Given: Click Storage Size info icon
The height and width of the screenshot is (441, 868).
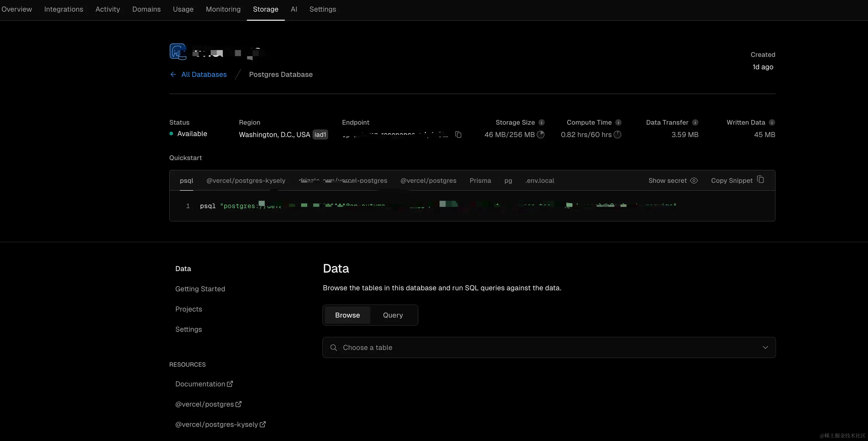Looking at the screenshot, I should (541, 122).
